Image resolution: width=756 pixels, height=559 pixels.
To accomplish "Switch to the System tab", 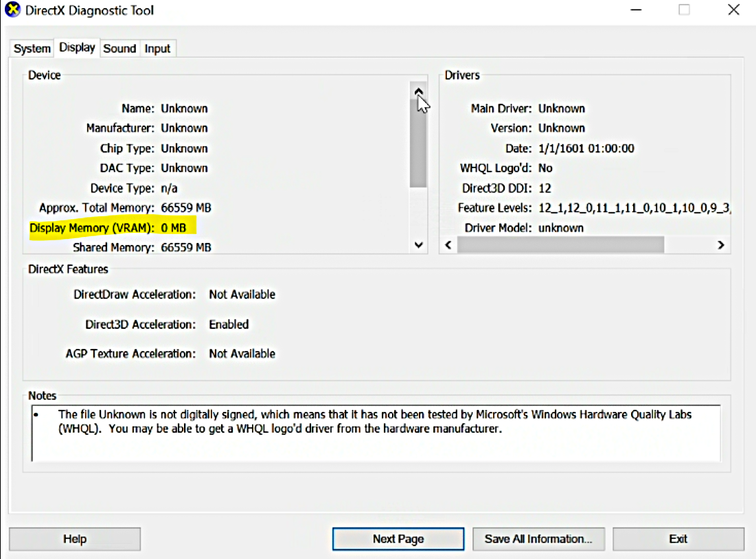I will [32, 49].
